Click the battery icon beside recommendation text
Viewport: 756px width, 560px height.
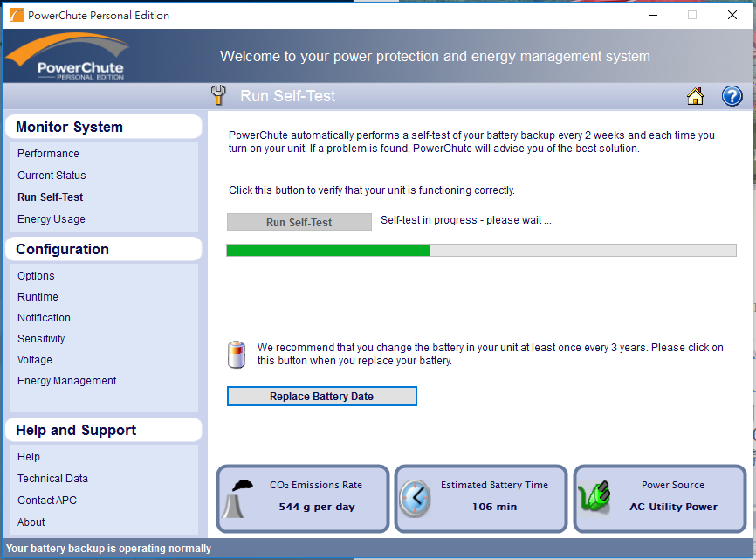click(x=237, y=355)
